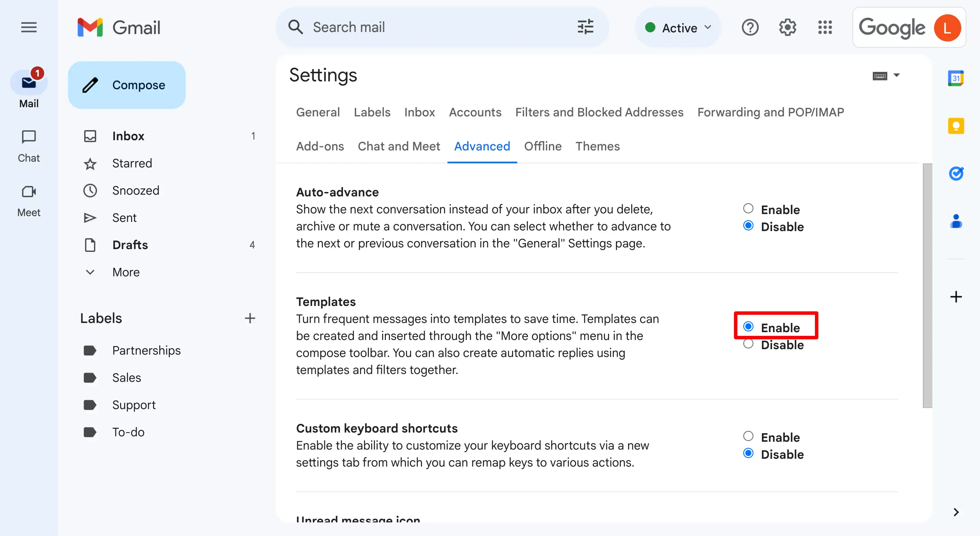
Task: Open the Google apps grid
Action: [825, 27]
